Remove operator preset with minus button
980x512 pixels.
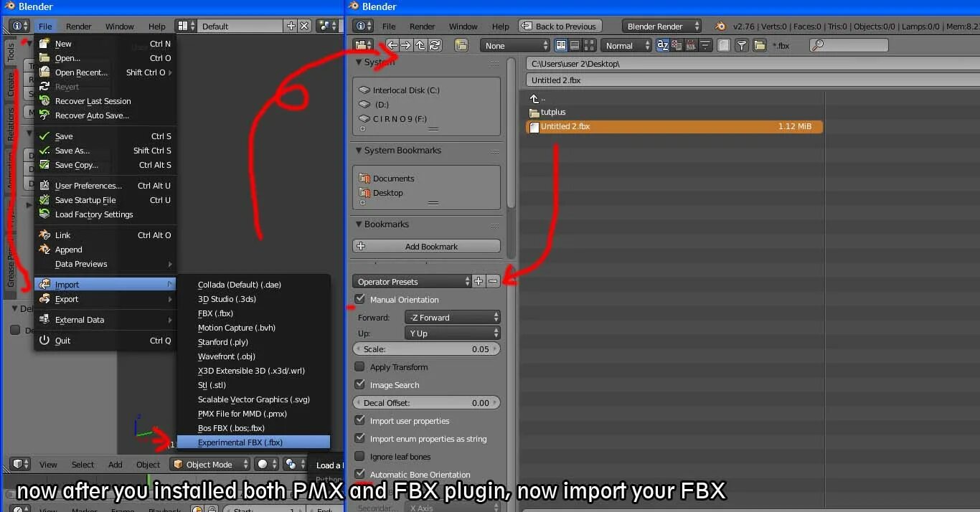coord(493,282)
